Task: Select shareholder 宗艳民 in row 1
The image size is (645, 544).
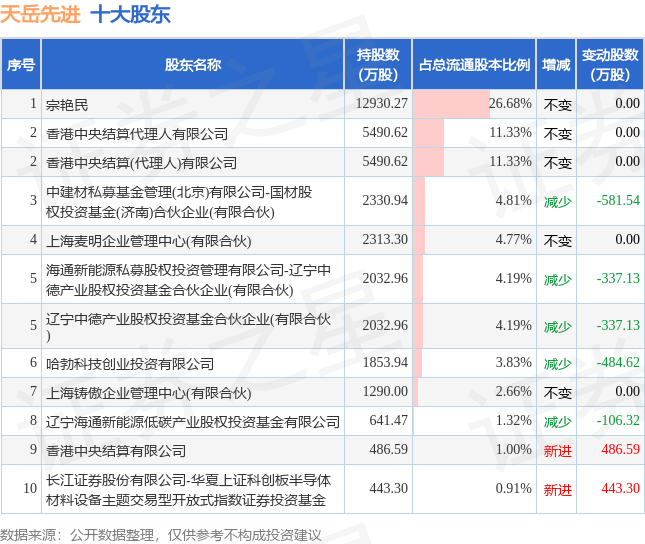Action: [x=67, y=105]
